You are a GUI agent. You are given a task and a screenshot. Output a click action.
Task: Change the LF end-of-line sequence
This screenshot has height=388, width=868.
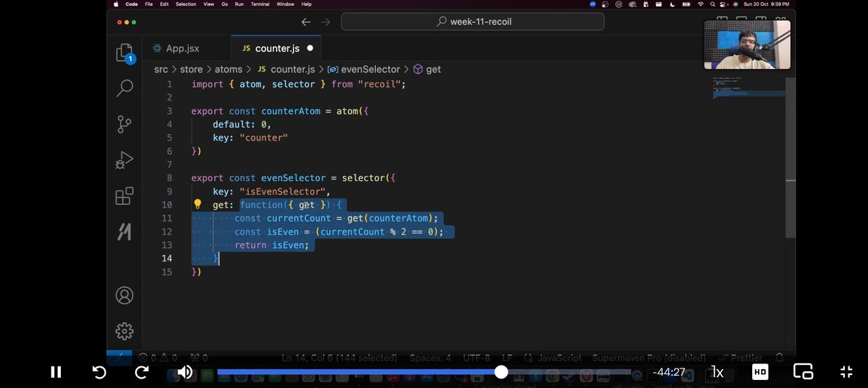[507, 358]
